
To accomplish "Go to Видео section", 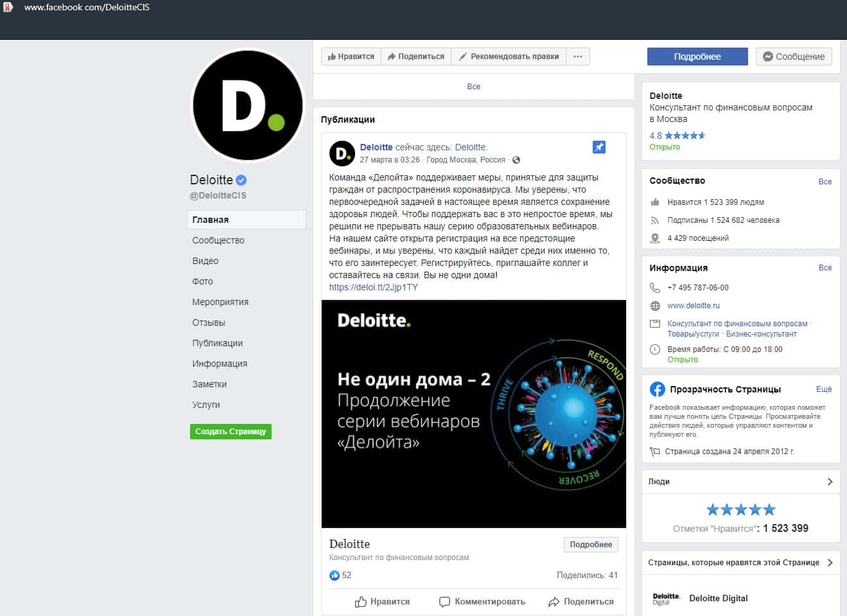I will pyautogui.click(x=205, y=261).
